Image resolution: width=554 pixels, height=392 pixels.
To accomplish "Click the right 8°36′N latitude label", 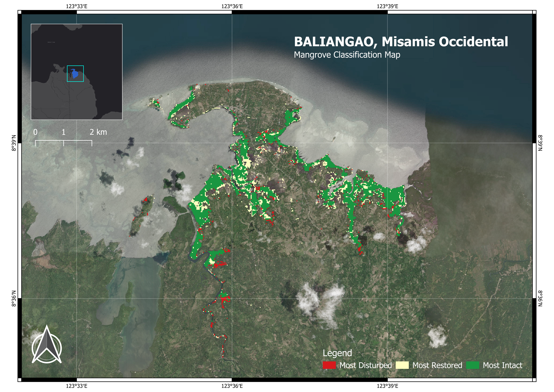I will click(x=540, y=298).
